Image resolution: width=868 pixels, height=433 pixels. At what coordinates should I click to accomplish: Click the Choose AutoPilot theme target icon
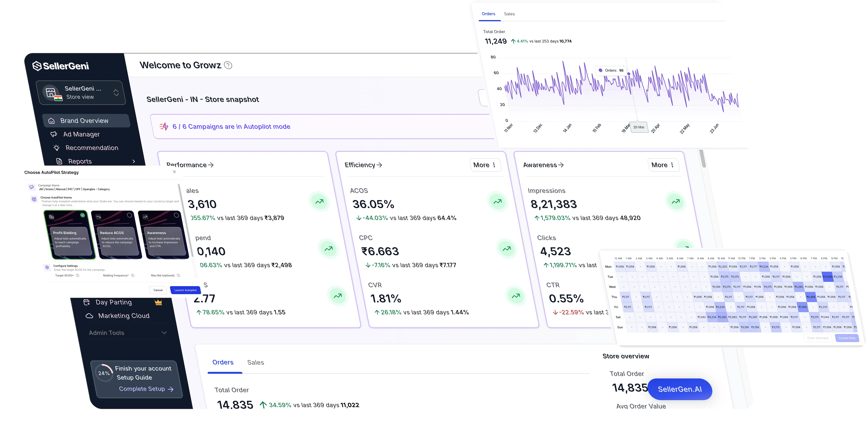coord(34,199)
